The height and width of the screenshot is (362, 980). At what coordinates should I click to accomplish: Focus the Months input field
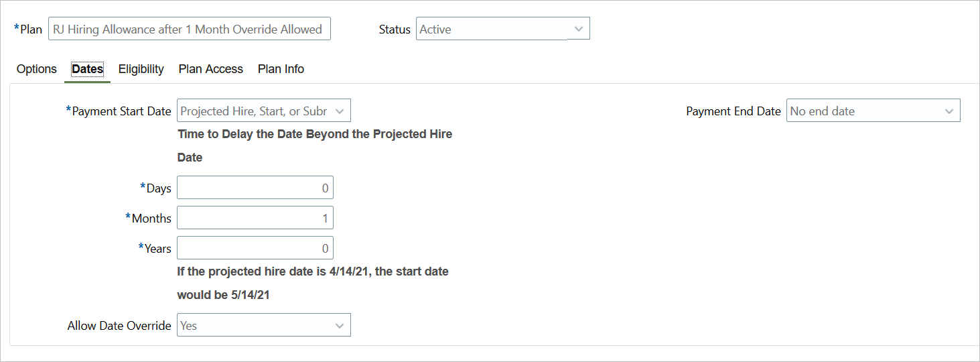point(255,218)
